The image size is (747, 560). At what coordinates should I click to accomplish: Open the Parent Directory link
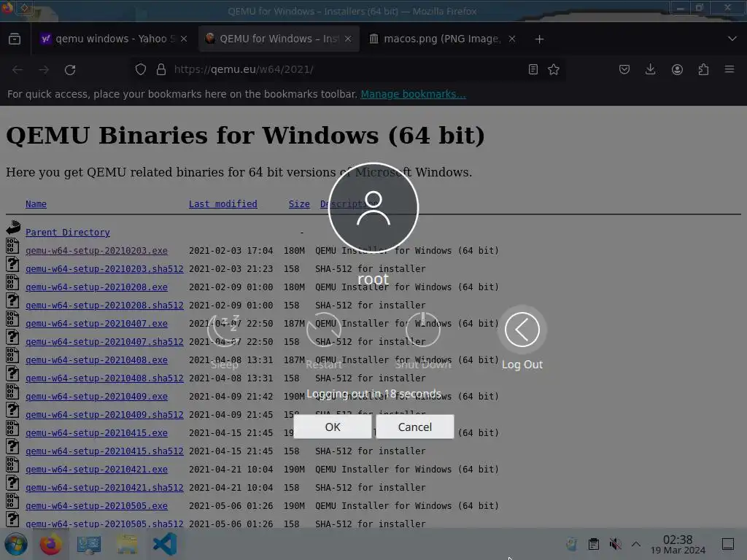tap(68, 233)
